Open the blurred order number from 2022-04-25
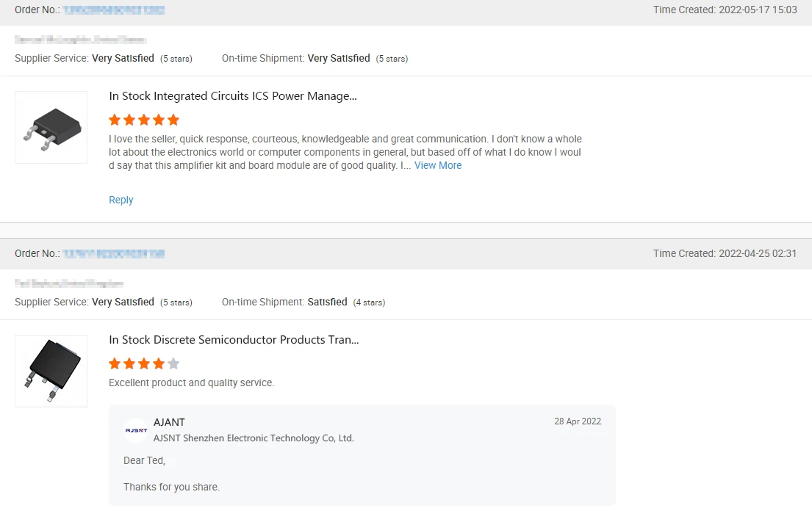Image resolution: width=812 pixels, height=511 pixels. 113,254
